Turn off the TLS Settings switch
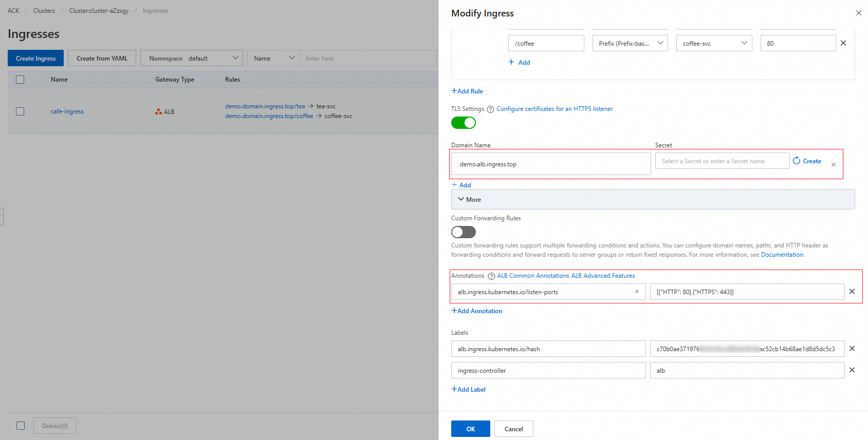868x440 pixels. [x=464, y=123]
